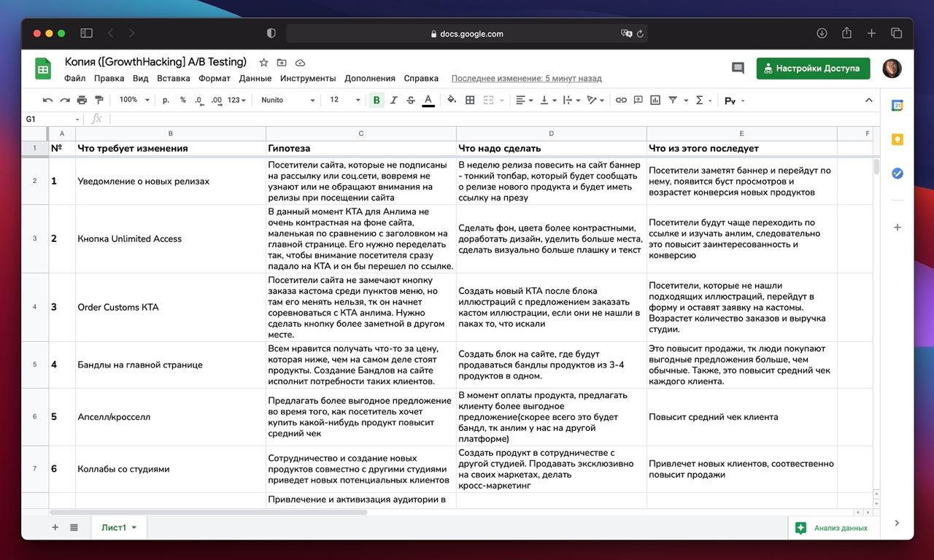
Task: Open the Вид menu
Action: pyautogui.click(x=140, y=78)
